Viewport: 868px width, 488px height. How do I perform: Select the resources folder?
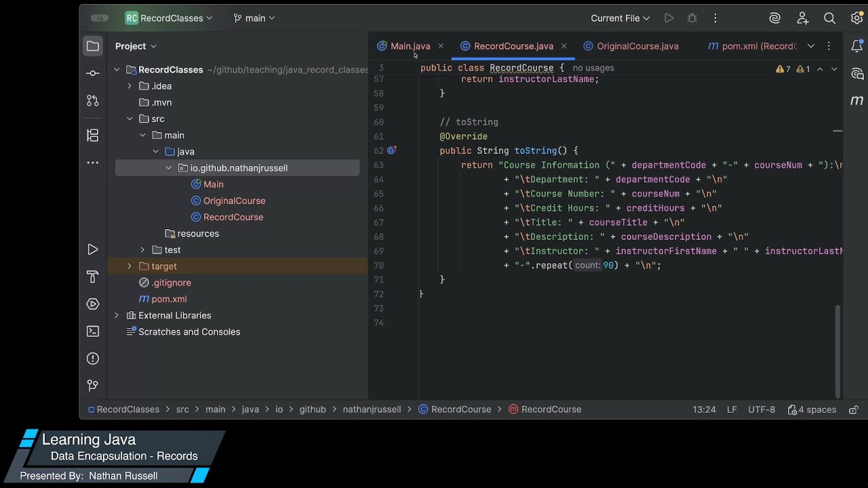pyautogui.click(x=192, y=233)
